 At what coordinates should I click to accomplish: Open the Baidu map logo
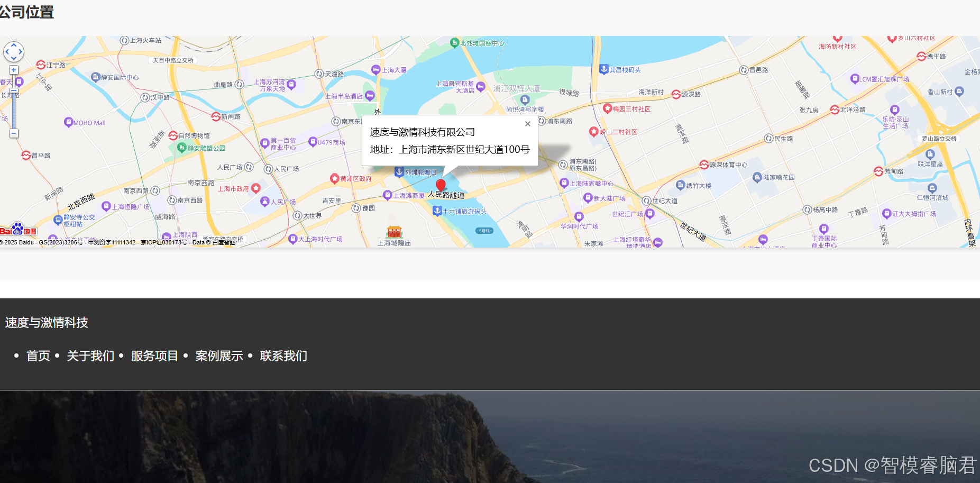click(19, 230)
